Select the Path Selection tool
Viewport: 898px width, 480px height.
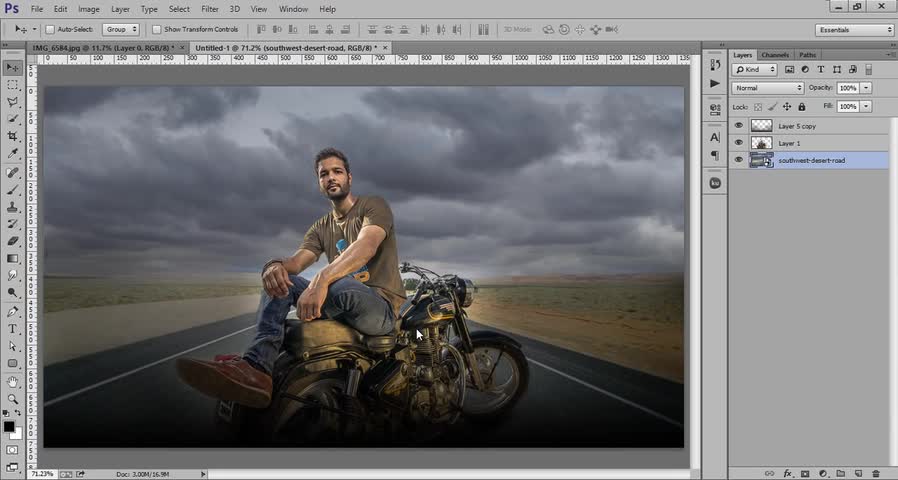click(x=12, y=346)
